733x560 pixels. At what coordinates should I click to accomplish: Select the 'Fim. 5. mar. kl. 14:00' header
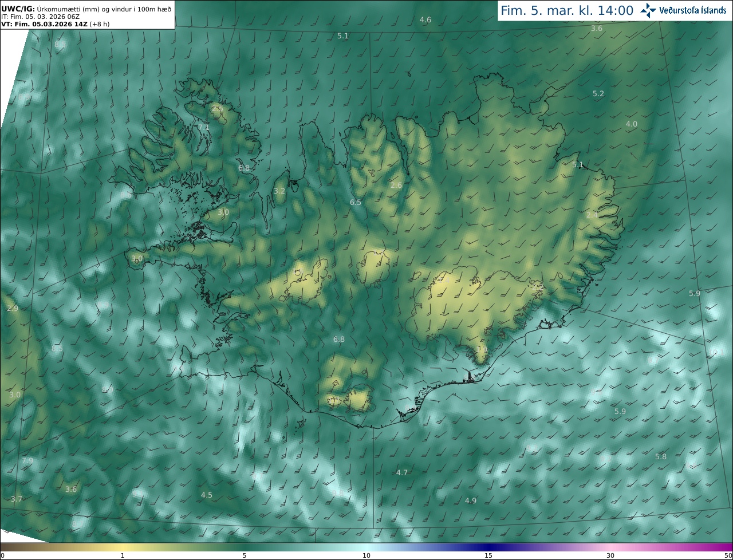tap(567, 10)
